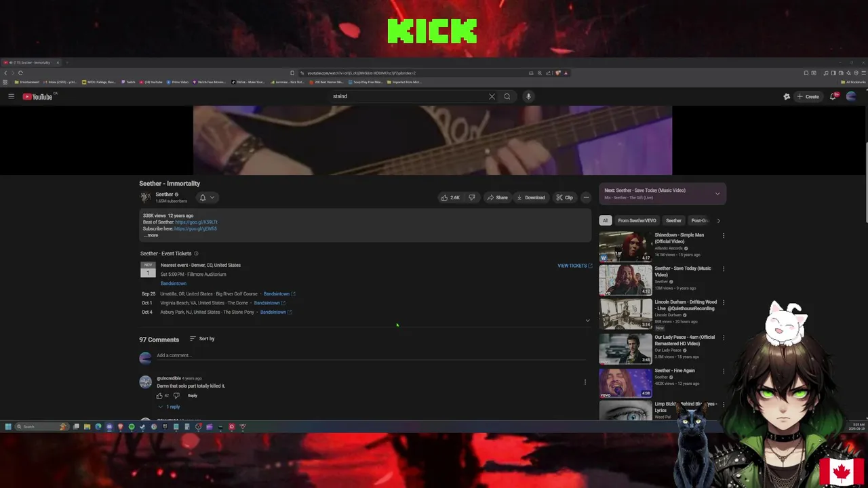This screenshot has width=868, height=488.
Task: Open Bandsintown link under Fillmore Auditorium
Action: pyautogui.click(x=173, y=283)
